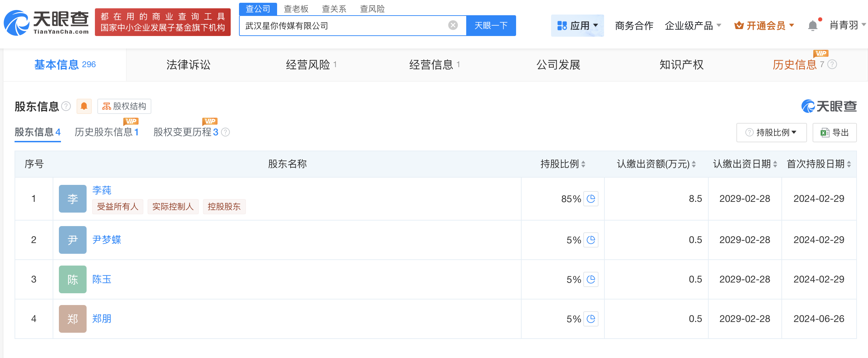
Task: Click help icon beside 股权变更历程
Action: pos(225,132)
